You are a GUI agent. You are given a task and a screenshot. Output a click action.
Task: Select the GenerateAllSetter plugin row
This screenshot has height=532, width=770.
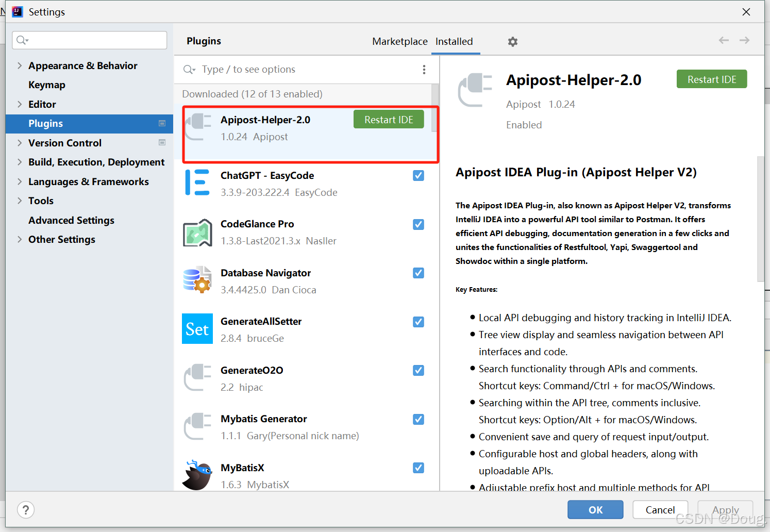(306, 330)
